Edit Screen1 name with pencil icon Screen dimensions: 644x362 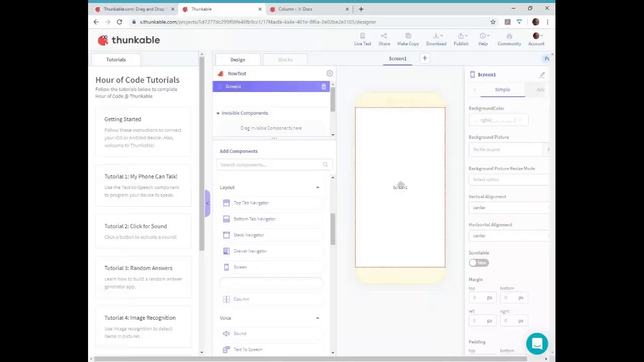coord(542,74)
